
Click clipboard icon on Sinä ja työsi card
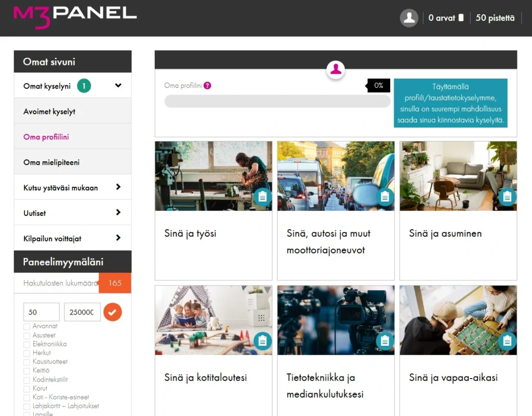pos(262,197)
